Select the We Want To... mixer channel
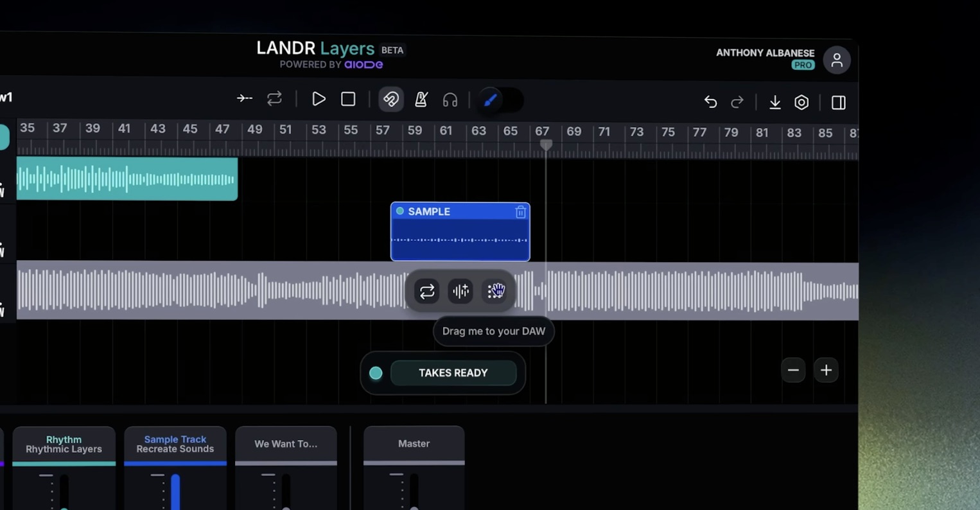The height and width of the screenshot is (510, 980). click(x=286, y=444)
